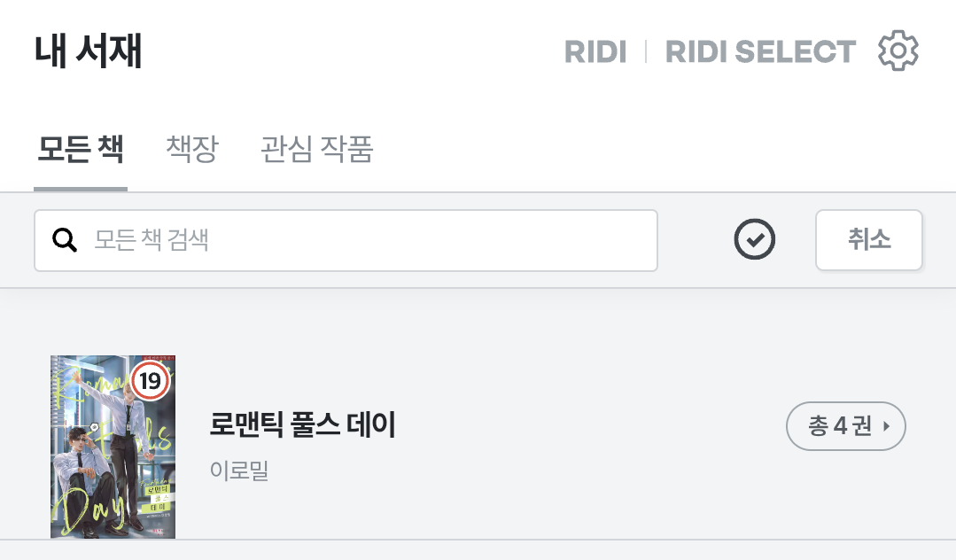Click the author name 이로밀
This screenshot has height=560, width=956.
[x=239, y=471]
